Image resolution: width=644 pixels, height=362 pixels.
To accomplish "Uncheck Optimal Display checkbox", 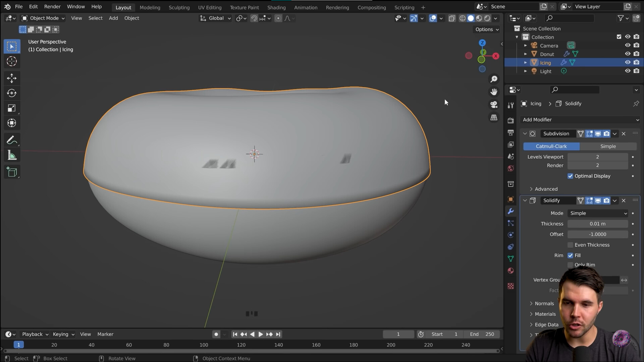I will coord(570,176).
